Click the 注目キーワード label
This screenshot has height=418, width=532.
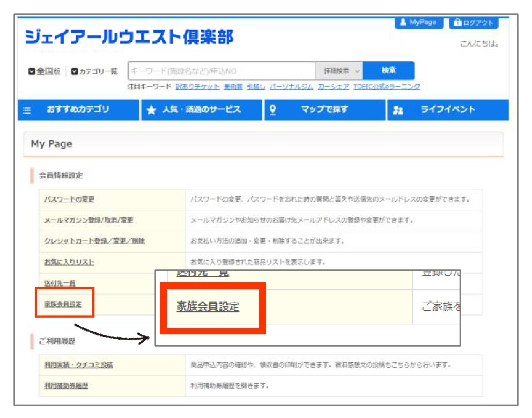tap(149, 87)
